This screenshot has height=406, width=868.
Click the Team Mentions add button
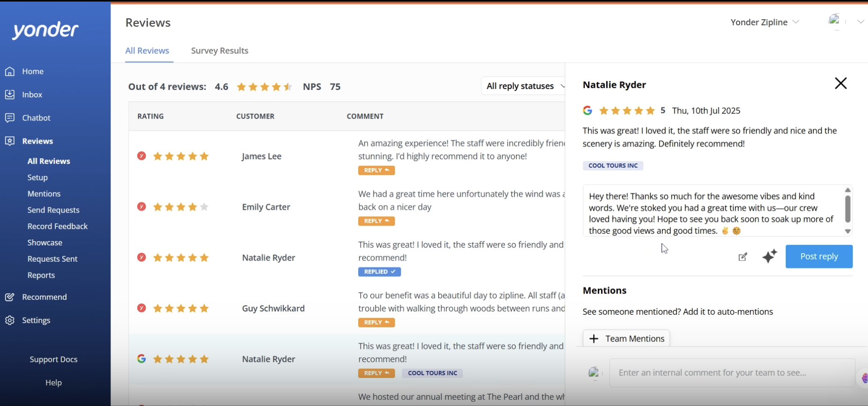[626, 339]
